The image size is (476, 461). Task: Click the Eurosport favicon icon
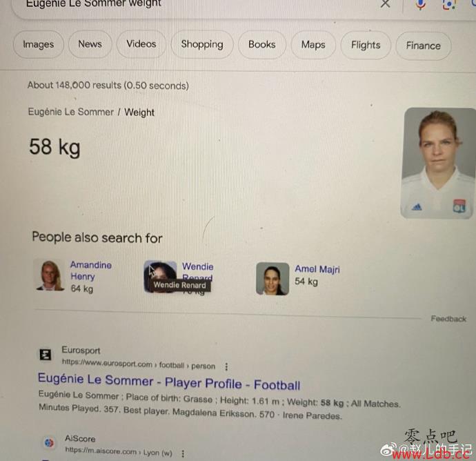(x=46, y=355)
